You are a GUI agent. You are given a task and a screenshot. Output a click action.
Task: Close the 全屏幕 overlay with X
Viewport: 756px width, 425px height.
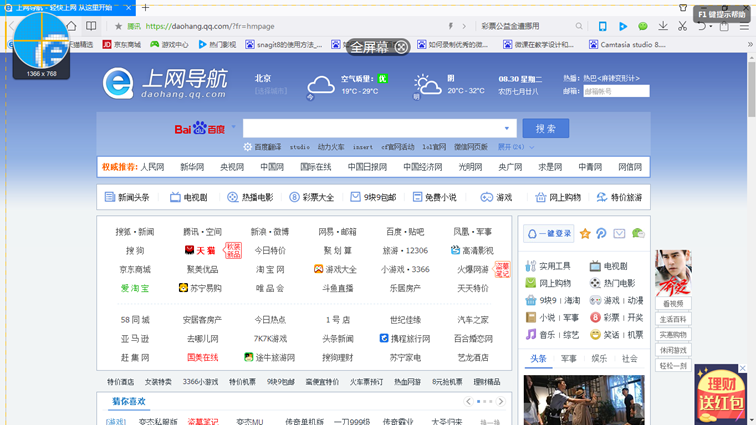pyautogui.click(x=401, y=47)
